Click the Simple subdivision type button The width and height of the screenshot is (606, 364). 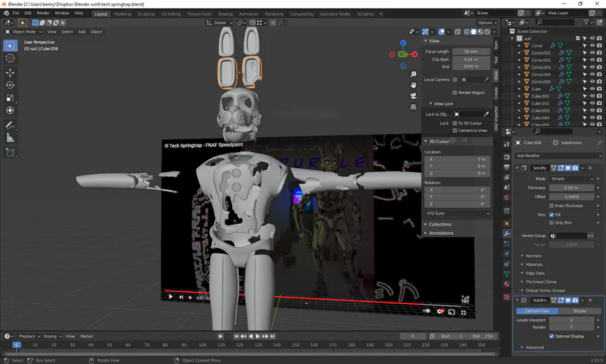click(579, 311)
